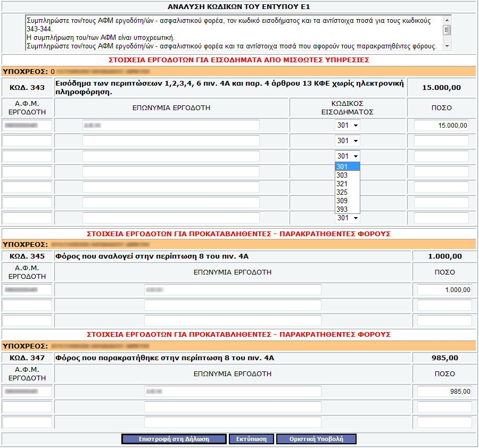Click the second empty amount field under ΚΩΔ. 345
This screenshot has width=479, height=448.
point(444,305)
